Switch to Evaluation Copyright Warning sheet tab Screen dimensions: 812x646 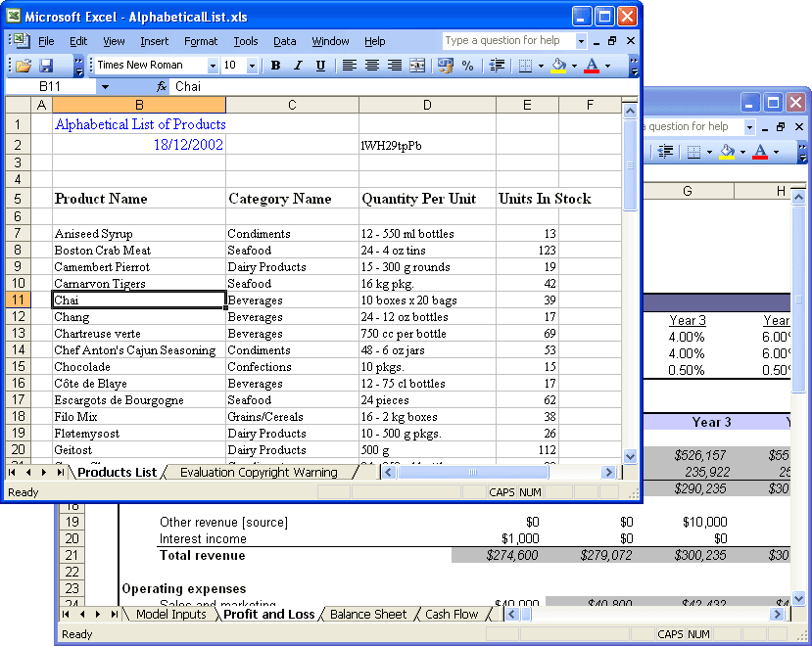point(259,472)
